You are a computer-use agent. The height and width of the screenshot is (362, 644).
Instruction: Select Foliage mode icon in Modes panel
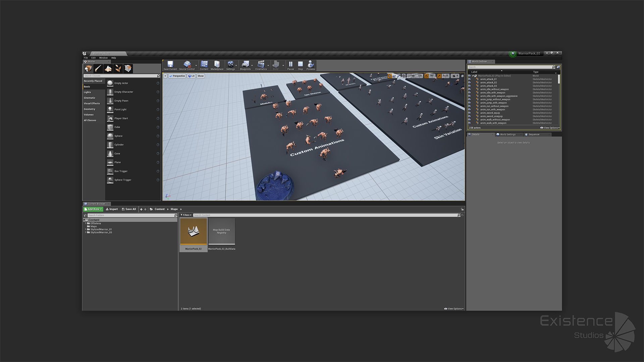[x=118, y=69]
